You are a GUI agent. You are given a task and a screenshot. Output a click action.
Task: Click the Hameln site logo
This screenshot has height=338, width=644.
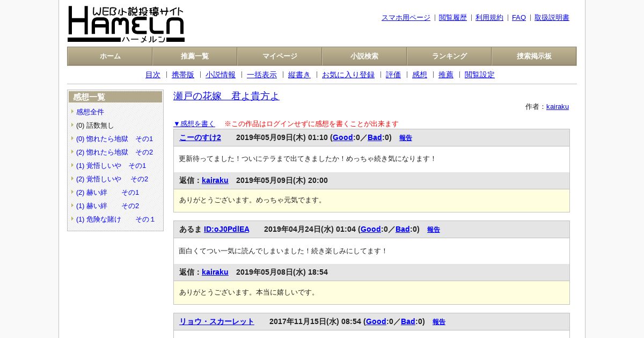click(126, 24)
